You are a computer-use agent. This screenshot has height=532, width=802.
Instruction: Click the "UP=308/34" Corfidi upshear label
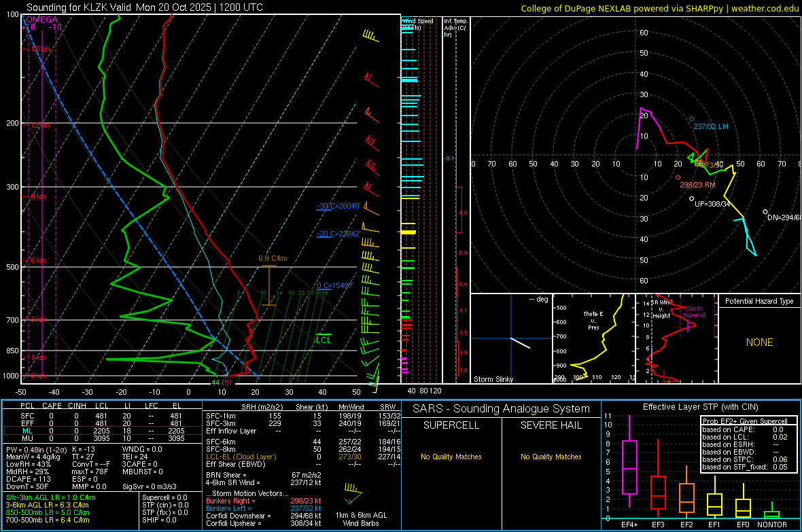(712, 204)
